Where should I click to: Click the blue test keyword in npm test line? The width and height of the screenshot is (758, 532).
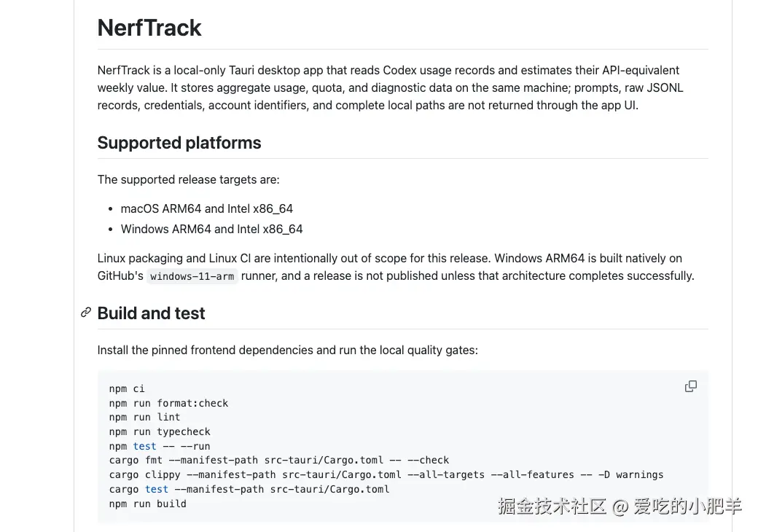tap(144, 446)
